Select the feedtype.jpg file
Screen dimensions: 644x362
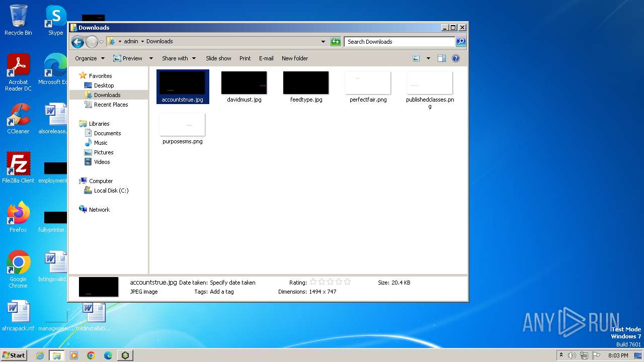(x=306, y=87)
